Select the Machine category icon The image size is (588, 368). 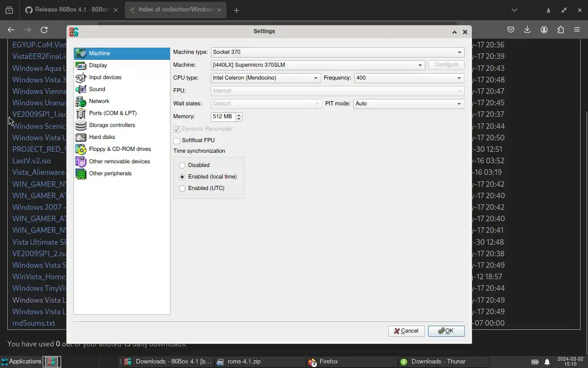tap(80, 53)
